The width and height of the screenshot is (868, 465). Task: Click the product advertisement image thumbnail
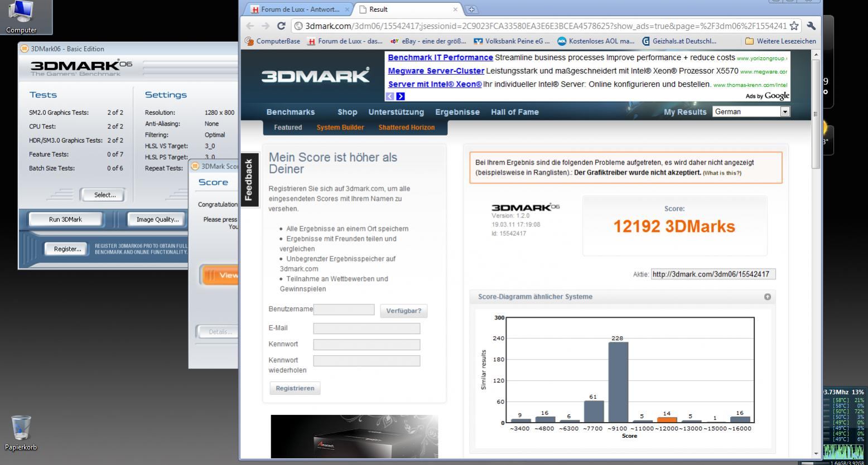(354, 437)
